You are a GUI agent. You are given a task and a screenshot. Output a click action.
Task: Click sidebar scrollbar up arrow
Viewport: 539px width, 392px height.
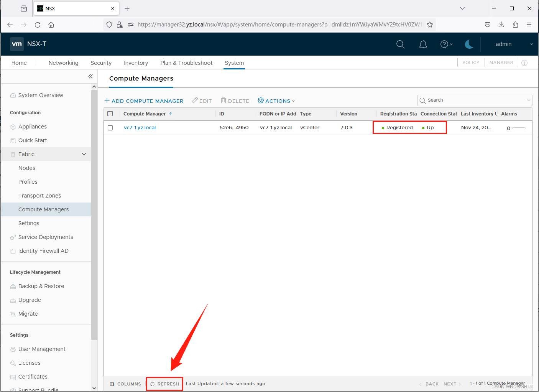point(94,87)
